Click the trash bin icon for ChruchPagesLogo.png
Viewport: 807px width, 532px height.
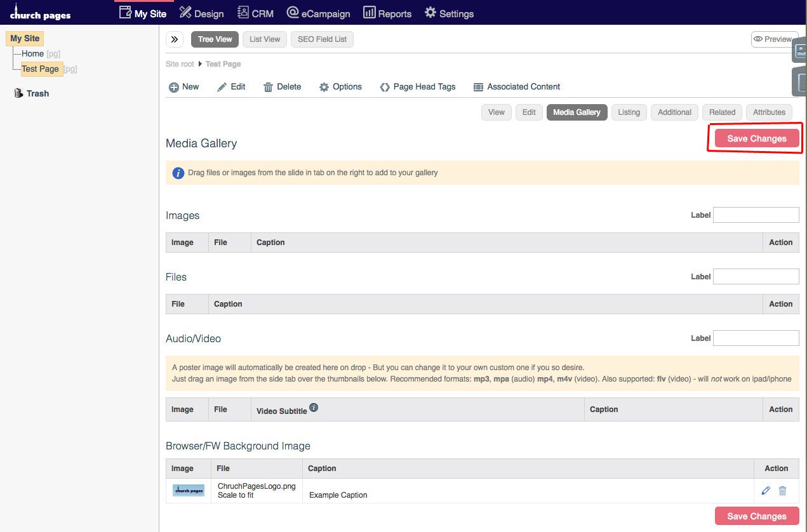(782, 491)
